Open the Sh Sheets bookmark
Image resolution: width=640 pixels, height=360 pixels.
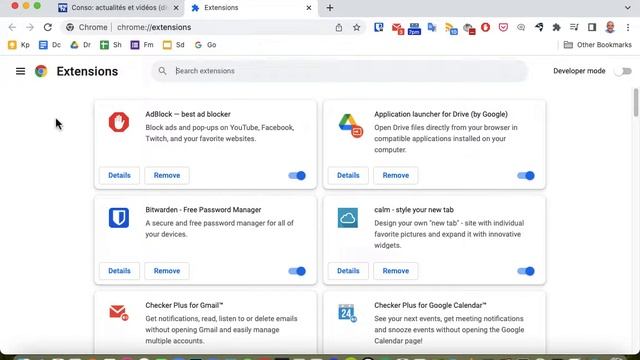click(111, 45)
